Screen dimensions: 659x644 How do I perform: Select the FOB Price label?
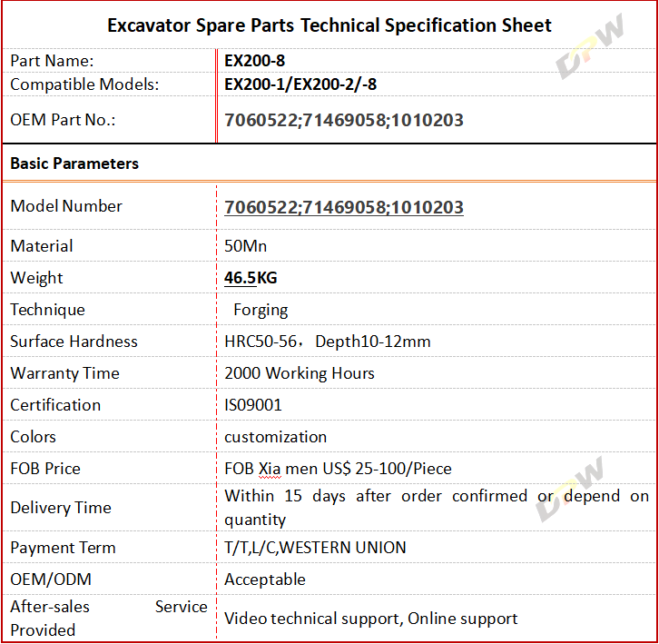(45, 469)
